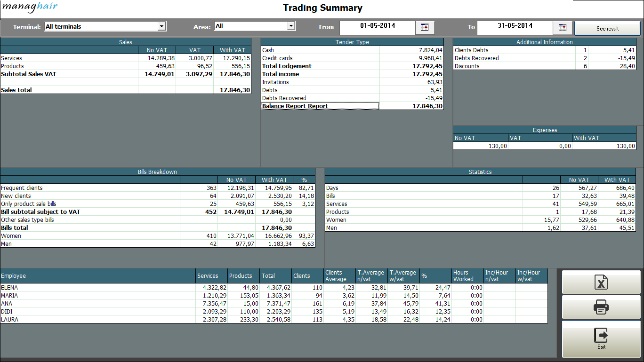Open the To date calendar picker
Screen dimensions: 644x362
[562, 27]
